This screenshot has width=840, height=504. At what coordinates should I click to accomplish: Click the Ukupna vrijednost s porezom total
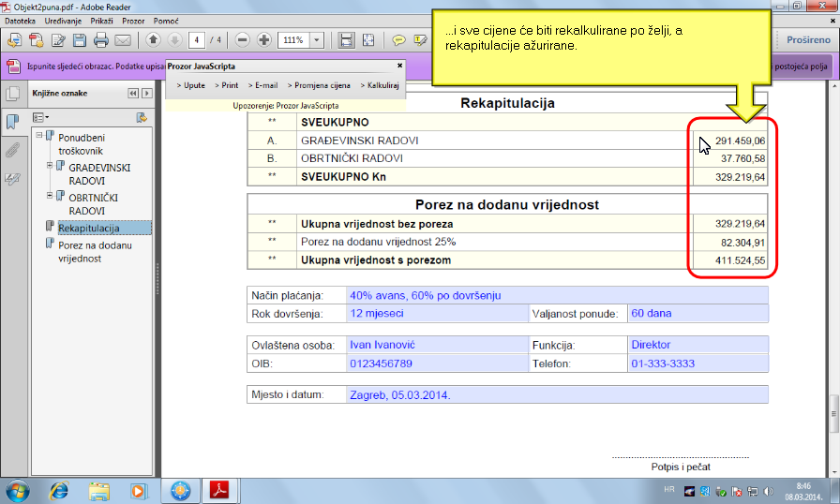740,260
